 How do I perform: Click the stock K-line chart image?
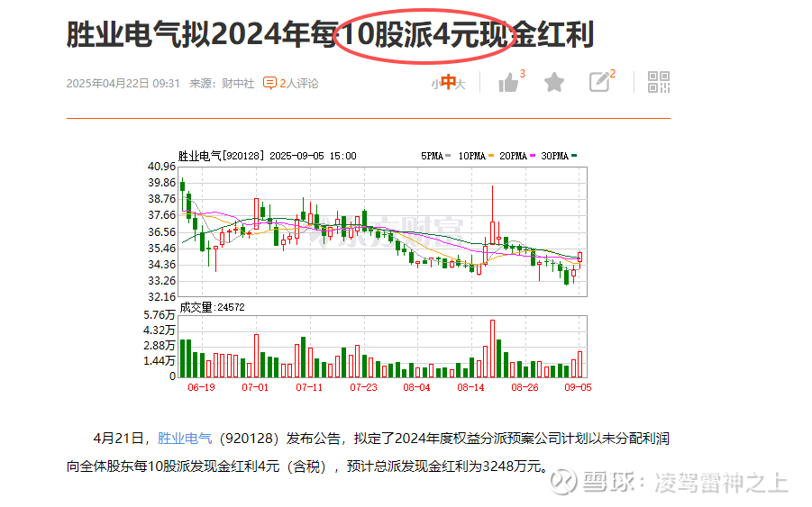(x=368, y=271)
